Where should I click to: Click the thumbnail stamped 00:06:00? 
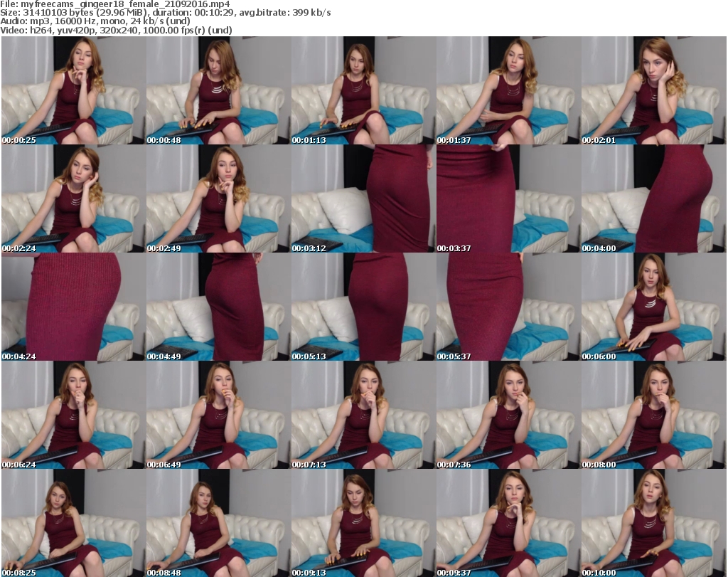click(x=654, y=307)
